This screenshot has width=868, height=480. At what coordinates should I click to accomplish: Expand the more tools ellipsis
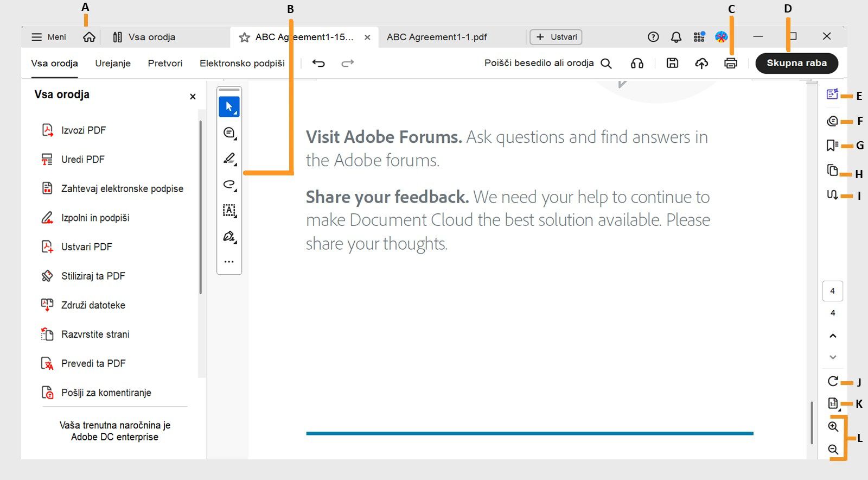(x=229, y=262)
